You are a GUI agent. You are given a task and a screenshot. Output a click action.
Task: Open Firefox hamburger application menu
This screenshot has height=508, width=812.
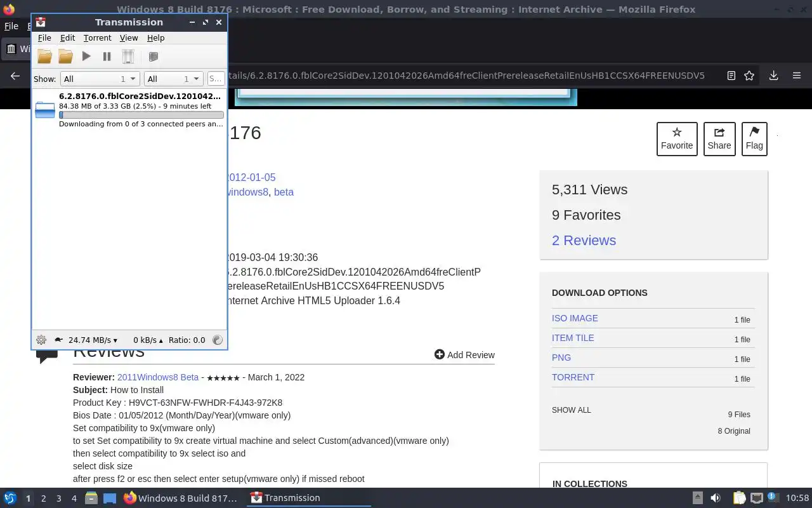(x=797, y=76)
